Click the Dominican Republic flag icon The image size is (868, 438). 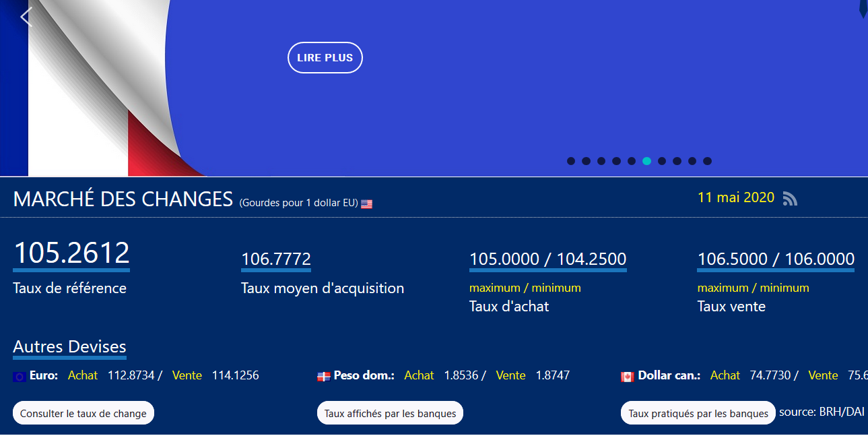(x=324, y=377)
